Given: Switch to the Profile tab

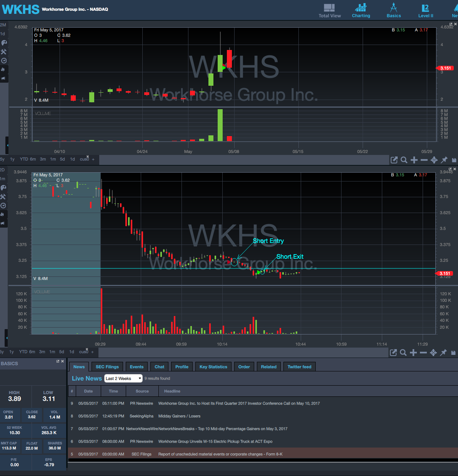Looking at the screenshot, I should pyautogui.click(x=182, y=367).
